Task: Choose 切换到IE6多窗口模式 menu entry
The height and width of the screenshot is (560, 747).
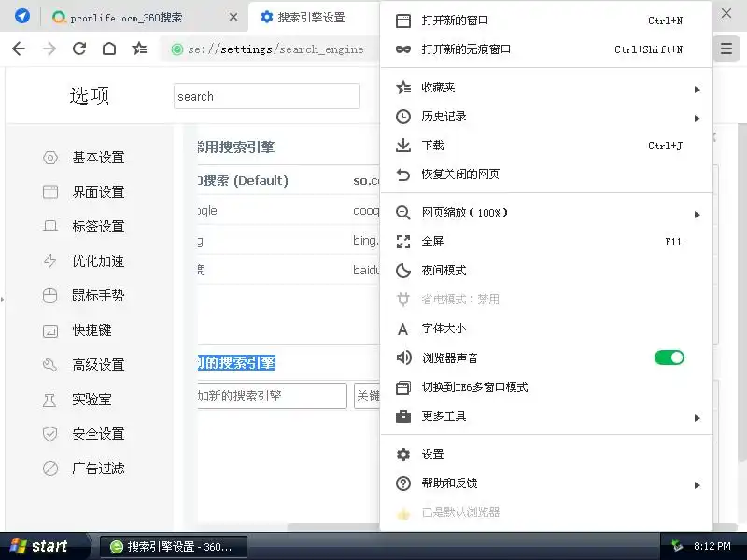Action: [x=546, y=387]
